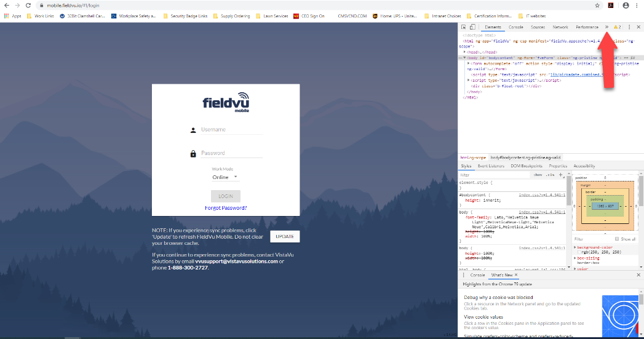This screenshot has height=339, width=644.
Task: Open the Supply Ordering bookmark folder
Action: (x=232, y=16)
